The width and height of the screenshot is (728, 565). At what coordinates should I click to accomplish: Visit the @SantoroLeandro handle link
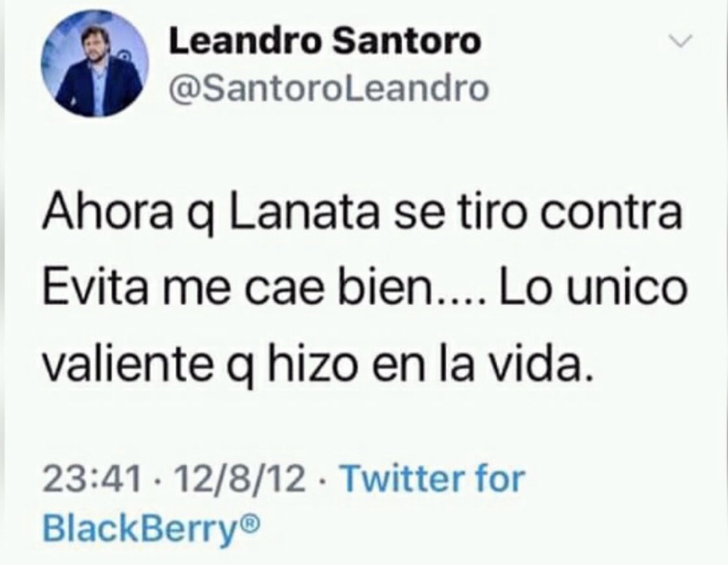point(329,88)
